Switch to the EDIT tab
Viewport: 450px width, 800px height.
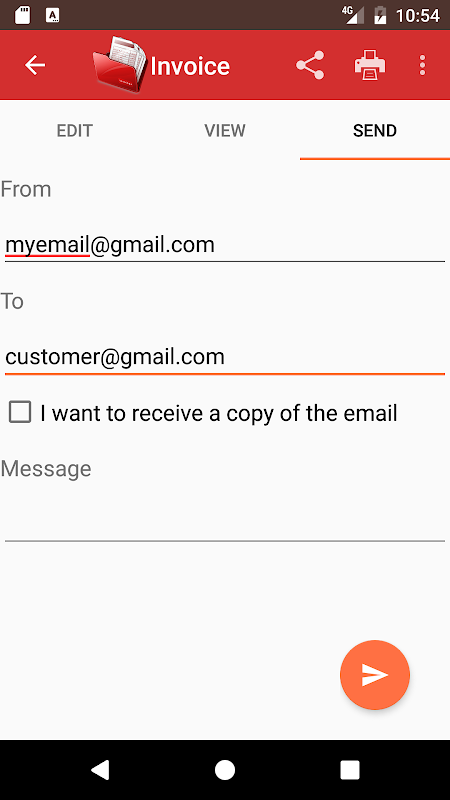(74, 131)
